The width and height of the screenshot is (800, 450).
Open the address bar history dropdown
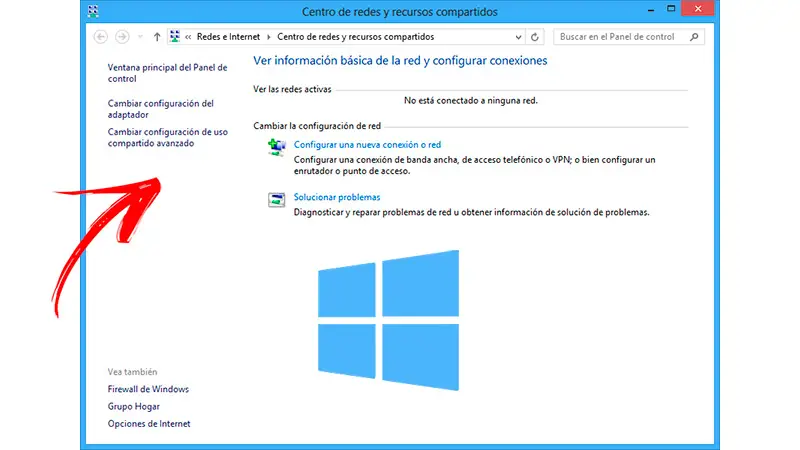coord(518,37)
